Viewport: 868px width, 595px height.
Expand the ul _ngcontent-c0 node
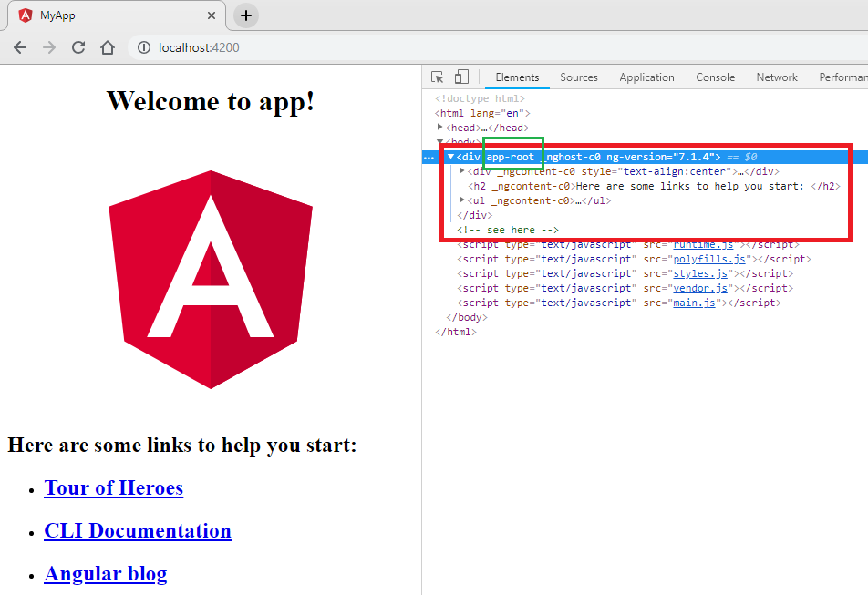(x=461, y=200)
